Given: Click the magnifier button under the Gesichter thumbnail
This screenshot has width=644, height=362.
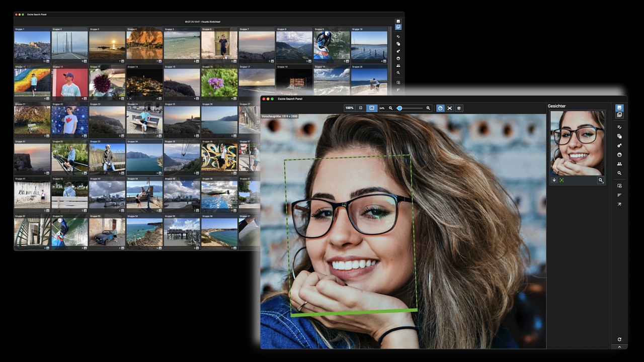Looking at the screenshot, I should click(600, 180).
